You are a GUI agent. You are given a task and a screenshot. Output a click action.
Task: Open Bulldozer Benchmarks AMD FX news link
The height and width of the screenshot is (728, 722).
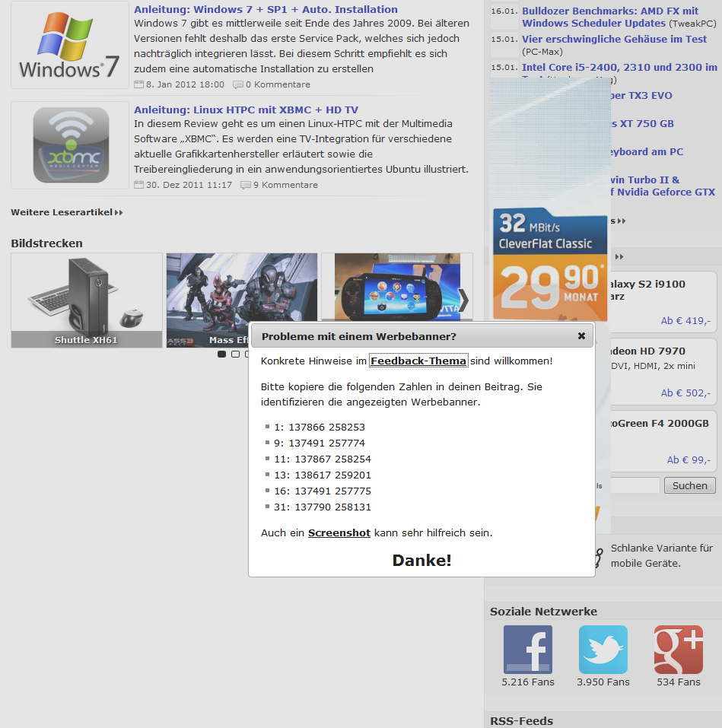tap(610, 17)
